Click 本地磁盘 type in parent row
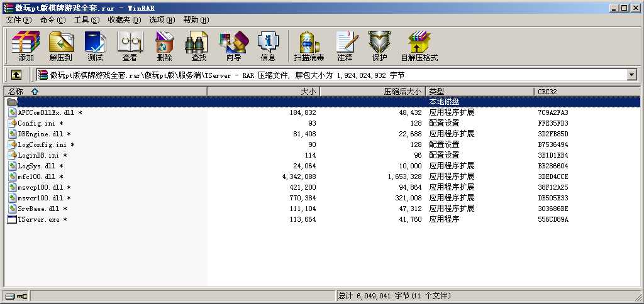The height and width of the screenshot is (304, 644). (444, 102)
